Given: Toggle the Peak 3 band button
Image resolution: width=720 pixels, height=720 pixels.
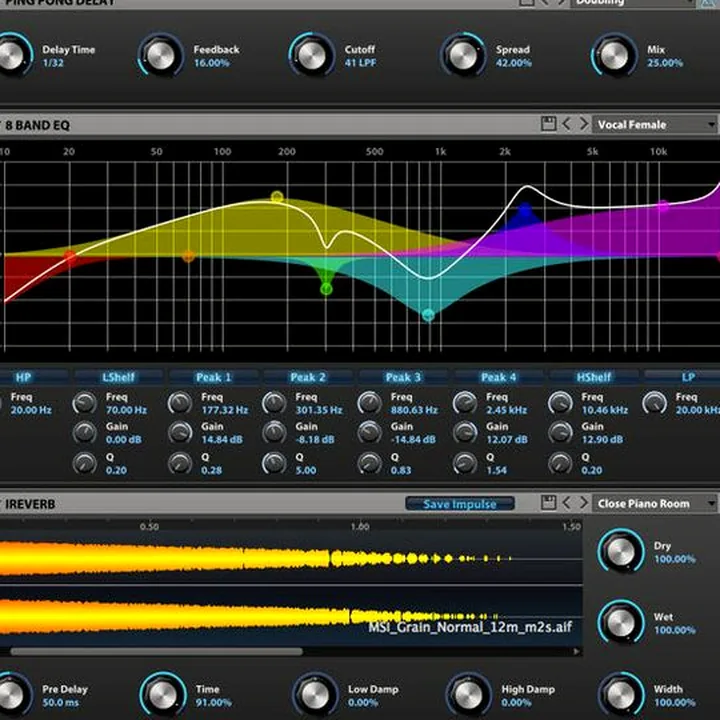Looking at the screenshot, I should pos(403,377).
